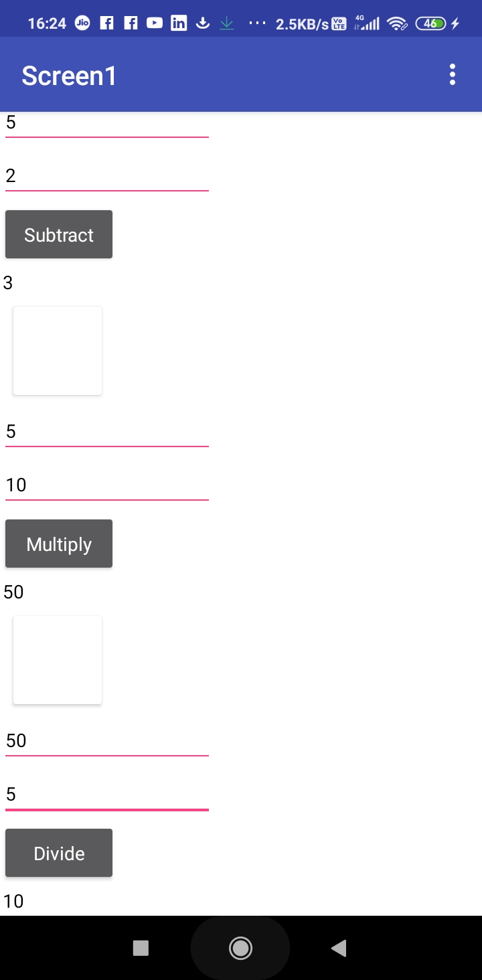Tap the YouTube icon in status bar

click(155, 23)
